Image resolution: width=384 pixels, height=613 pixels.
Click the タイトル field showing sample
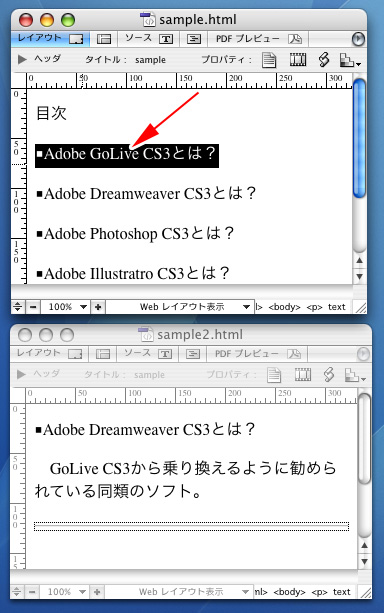click(151, 60)
